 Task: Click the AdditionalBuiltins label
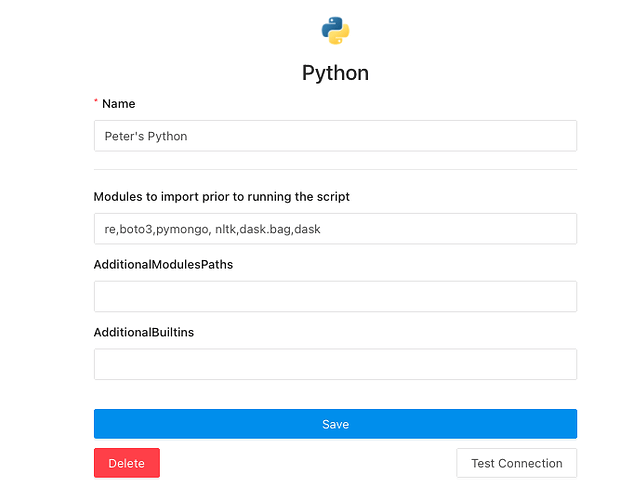pos(144,332)
